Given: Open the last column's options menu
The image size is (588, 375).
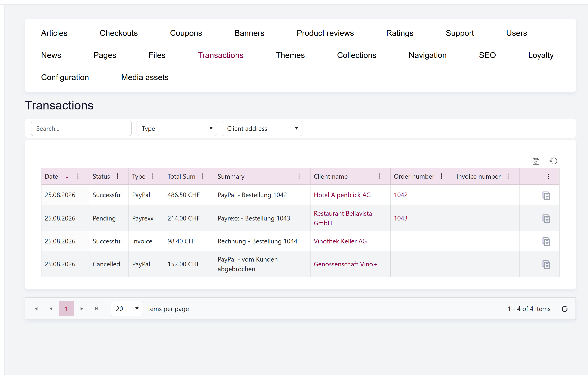Looking at the screenshot, I should [549, 176].
